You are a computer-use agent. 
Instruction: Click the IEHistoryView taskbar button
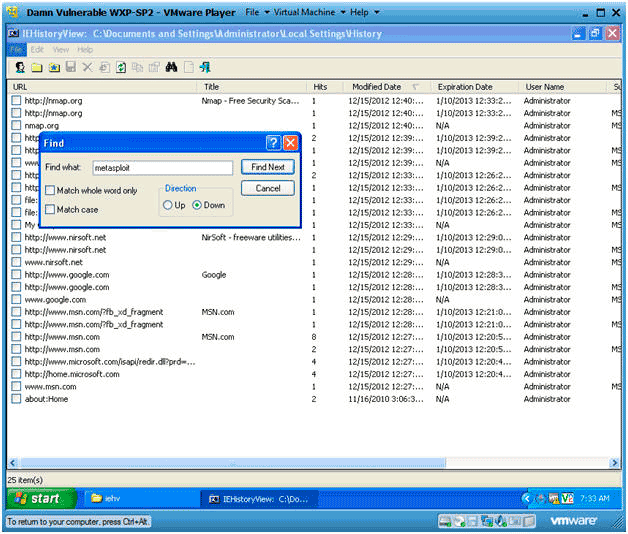(259, 499)
